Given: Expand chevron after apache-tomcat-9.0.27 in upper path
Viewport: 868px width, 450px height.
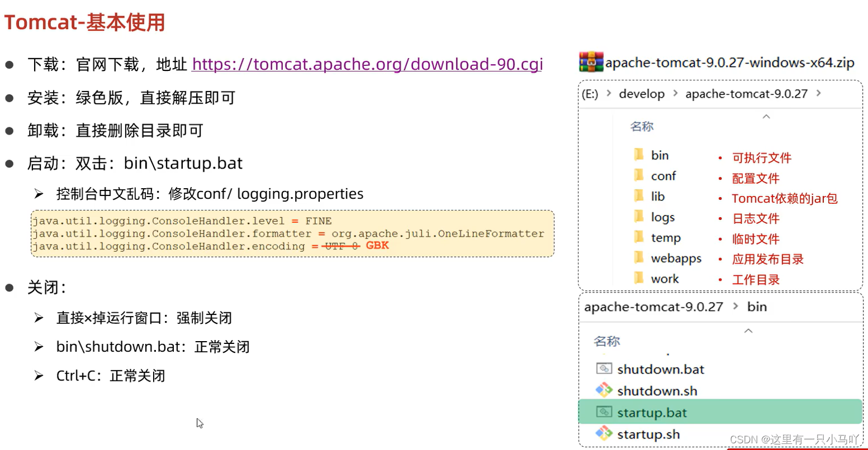Looking at the screenshot, I should 819,93.
